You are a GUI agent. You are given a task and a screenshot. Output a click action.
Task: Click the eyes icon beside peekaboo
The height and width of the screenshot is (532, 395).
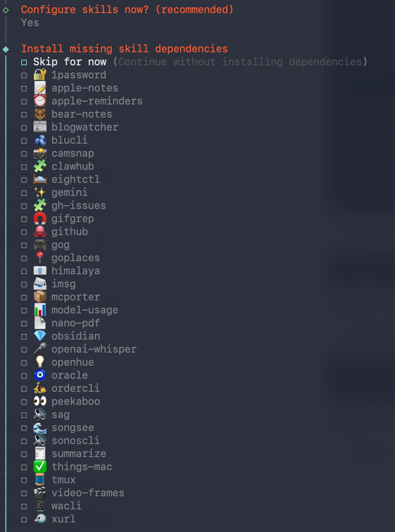coord(40,401)
